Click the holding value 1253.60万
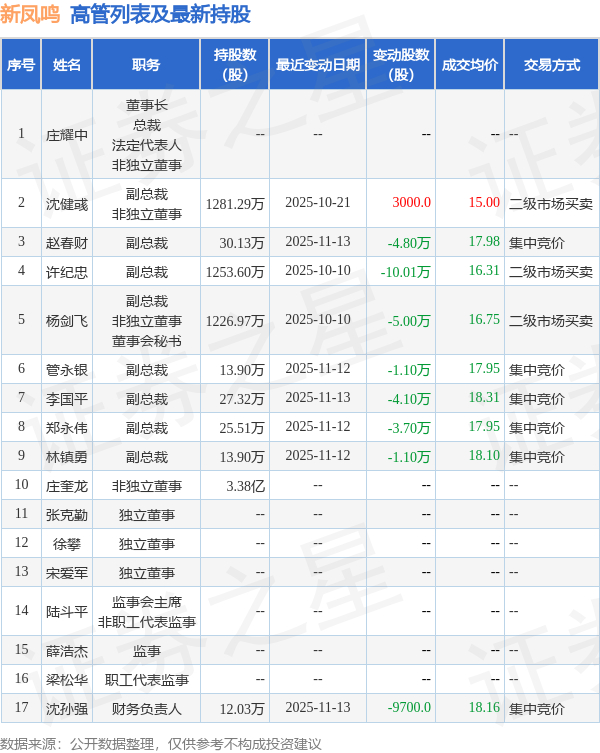600x753 pixels. pos(235,272)
